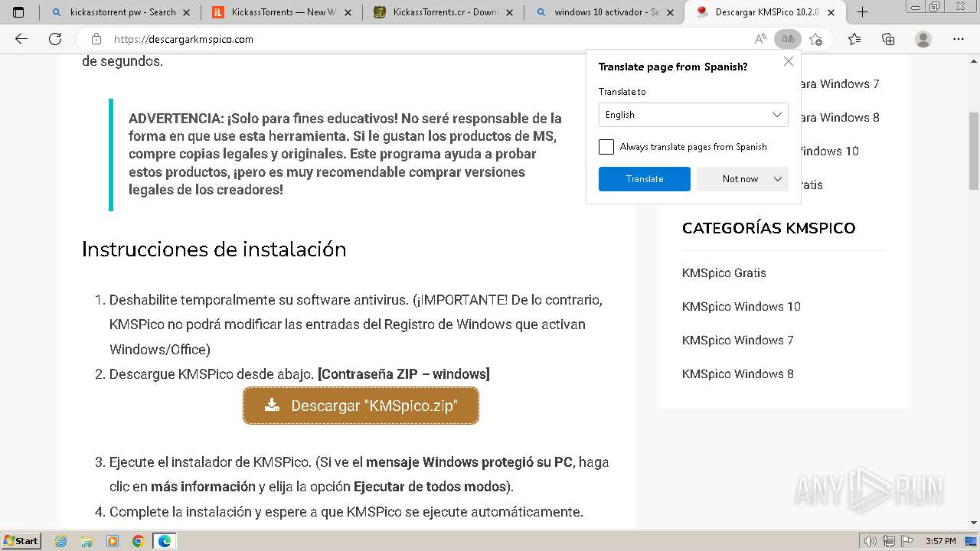Click Descargar "KMSpico.zip" button

[x=361, y=406]
